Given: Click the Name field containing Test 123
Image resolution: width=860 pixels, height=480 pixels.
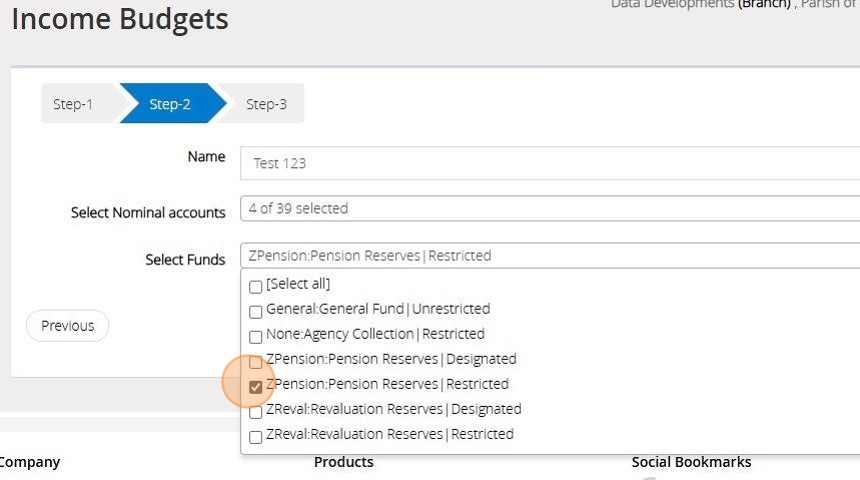Looking at the screenshot, I should pyautogui.click(x=550, y=163).
